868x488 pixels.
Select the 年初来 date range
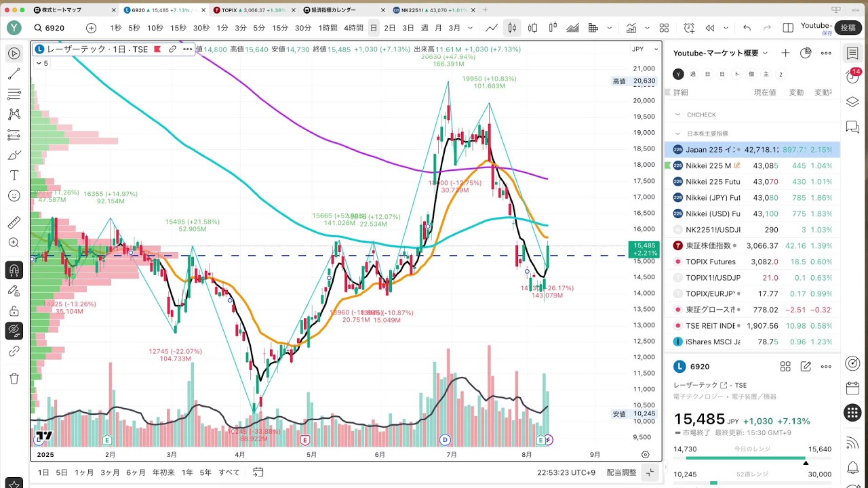click(x=163, y=472)
